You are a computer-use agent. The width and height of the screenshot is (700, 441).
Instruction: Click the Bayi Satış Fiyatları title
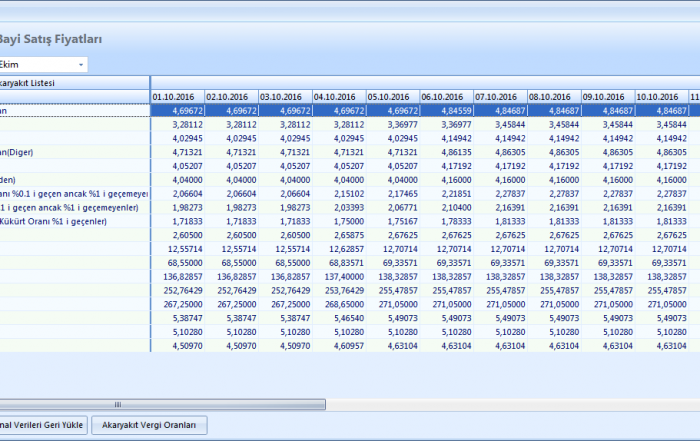pos(52,39)
